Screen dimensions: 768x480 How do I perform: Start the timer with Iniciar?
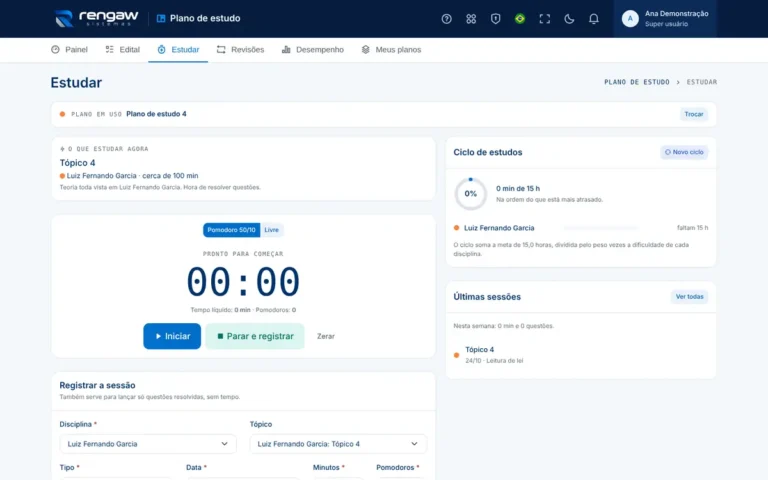pyautogui.click(x=172, y=336)
